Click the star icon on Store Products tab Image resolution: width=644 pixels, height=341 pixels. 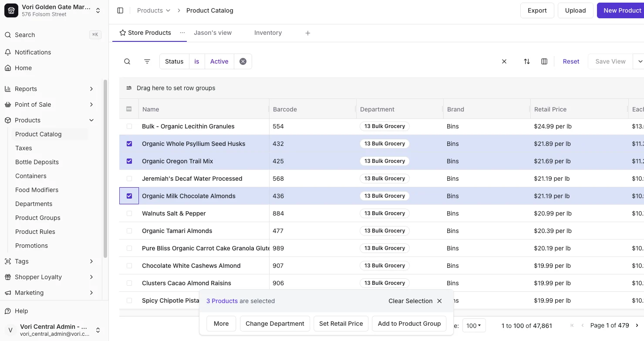(x=123, y=33)
